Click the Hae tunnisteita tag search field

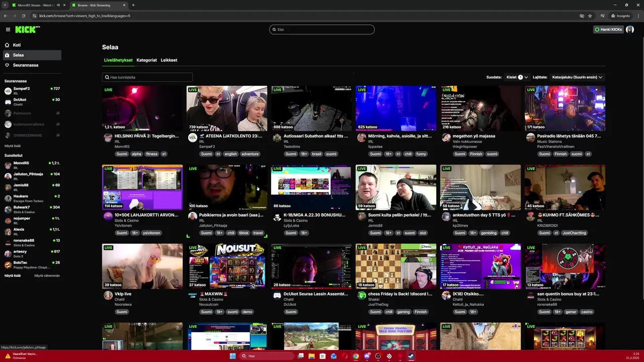[147, 77]
